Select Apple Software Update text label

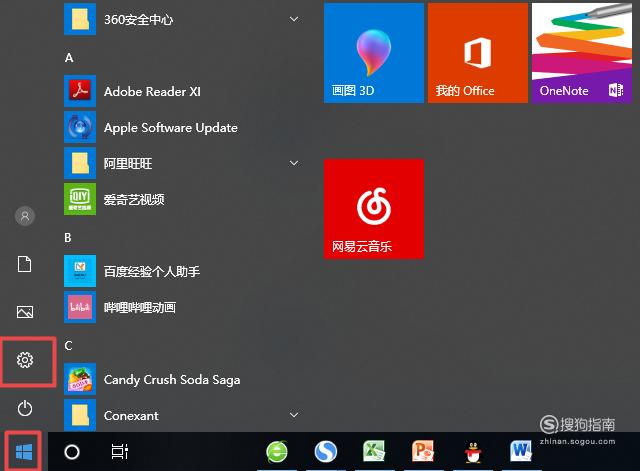(x=171, y=128)
